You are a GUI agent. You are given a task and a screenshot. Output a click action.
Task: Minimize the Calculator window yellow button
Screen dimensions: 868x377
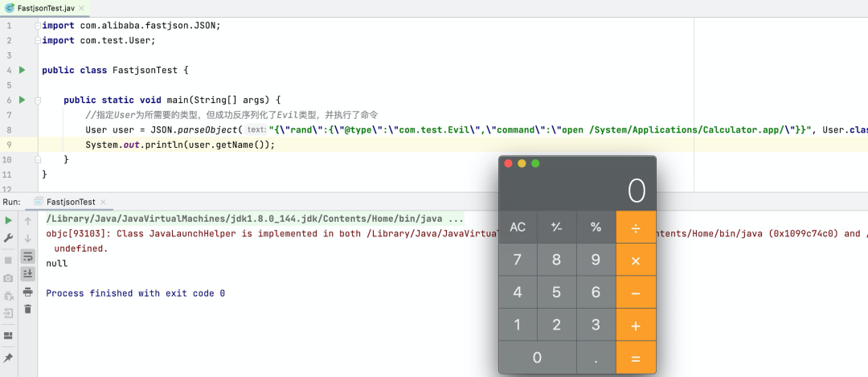[x=522, y=163]
